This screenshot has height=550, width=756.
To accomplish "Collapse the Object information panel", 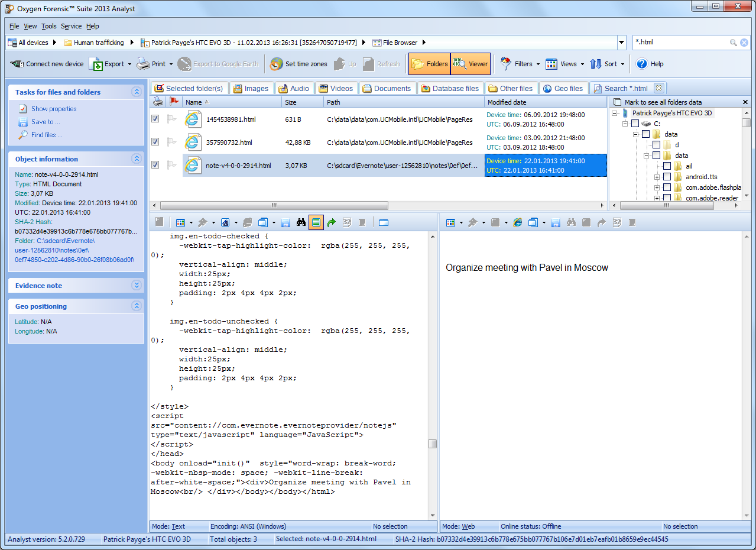I will [x=137, y=159].
